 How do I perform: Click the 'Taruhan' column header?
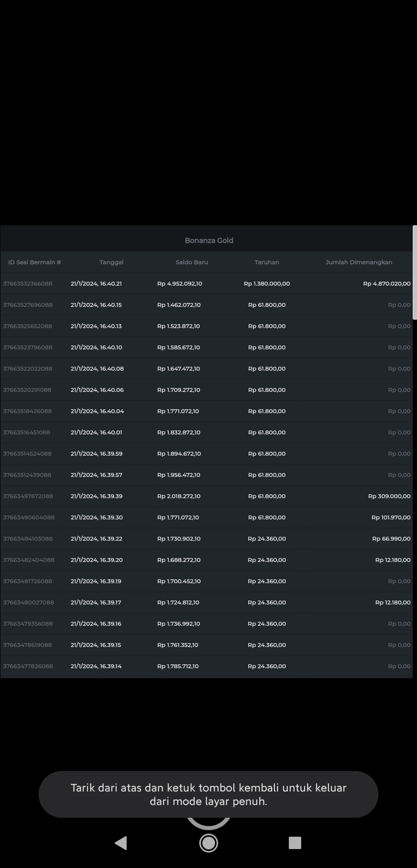tap(266, 262)
